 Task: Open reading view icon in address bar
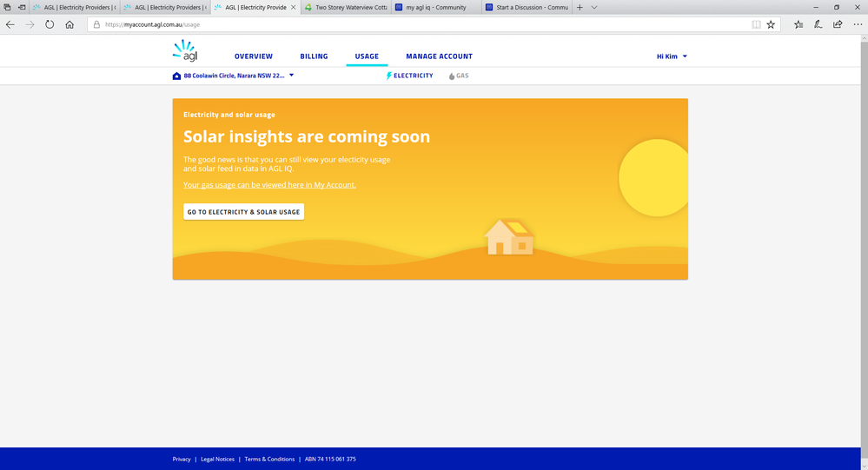coord(756,24)
